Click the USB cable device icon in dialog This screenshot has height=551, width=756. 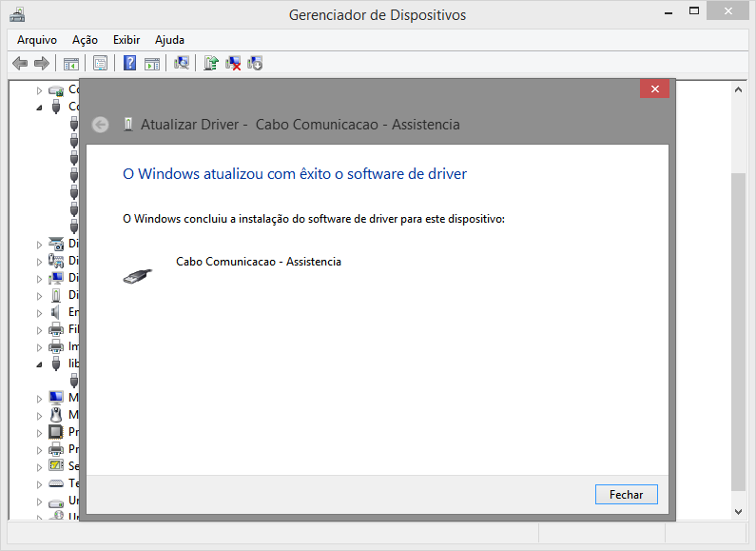pyautogui.click(x=137, y=276)
